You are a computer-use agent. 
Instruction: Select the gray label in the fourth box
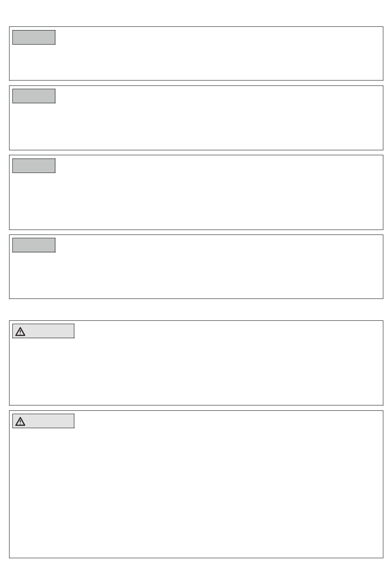[34, 245]
